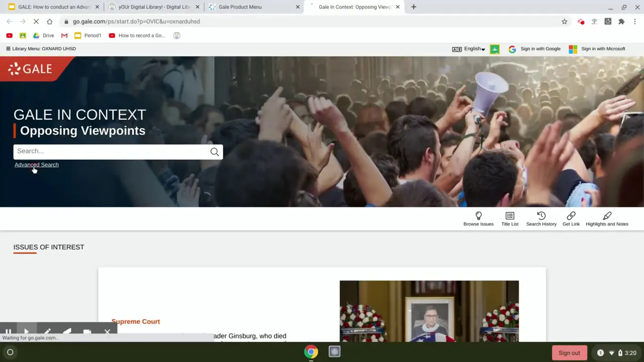Click the tree extension icon
This screenshot has height=362, width=644.
pos(594,22)
